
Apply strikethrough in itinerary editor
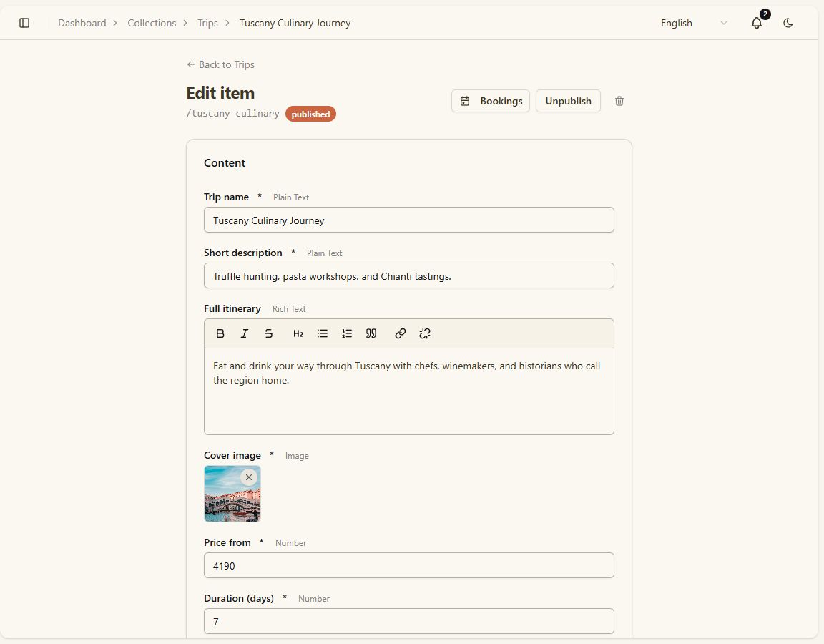(268, 333)
